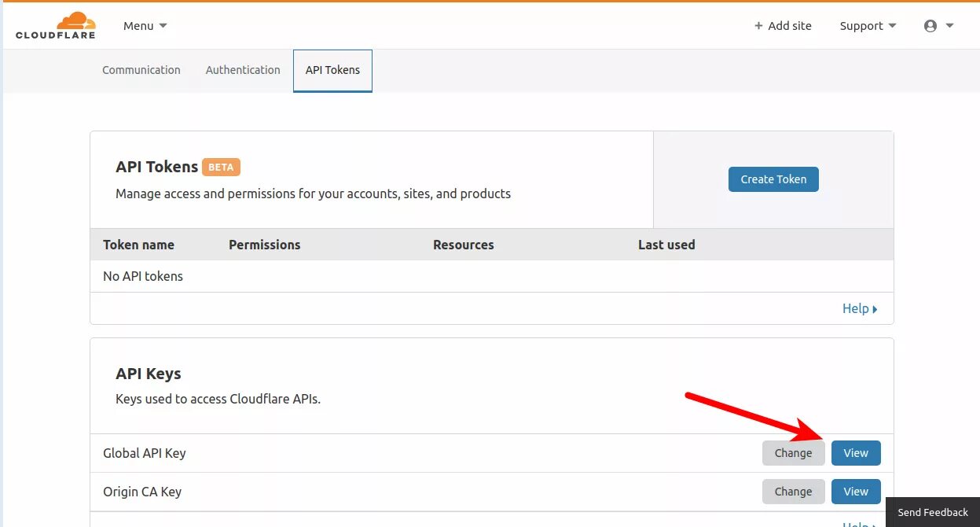Click the API Tokens heading
This screenshot has width=980, height=527.
(156, 167)
